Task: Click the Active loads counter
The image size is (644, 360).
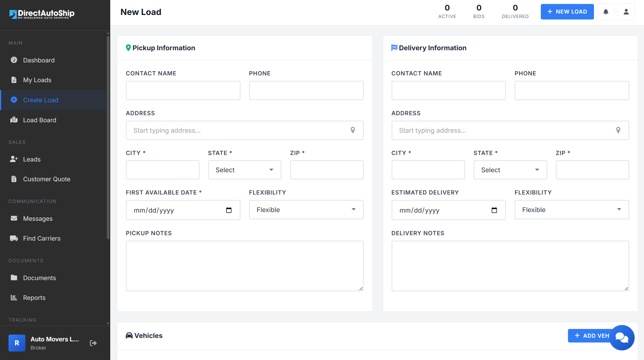Action: pos(447,12)
